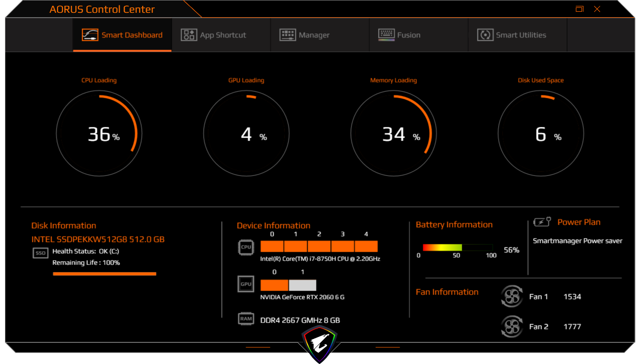Click GPU 0 orange usage bar
The height and width of the screenshot is (364, 640).
274,285
